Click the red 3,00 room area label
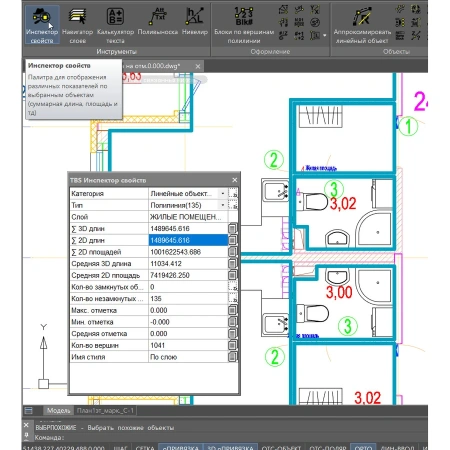 point(339,292)
